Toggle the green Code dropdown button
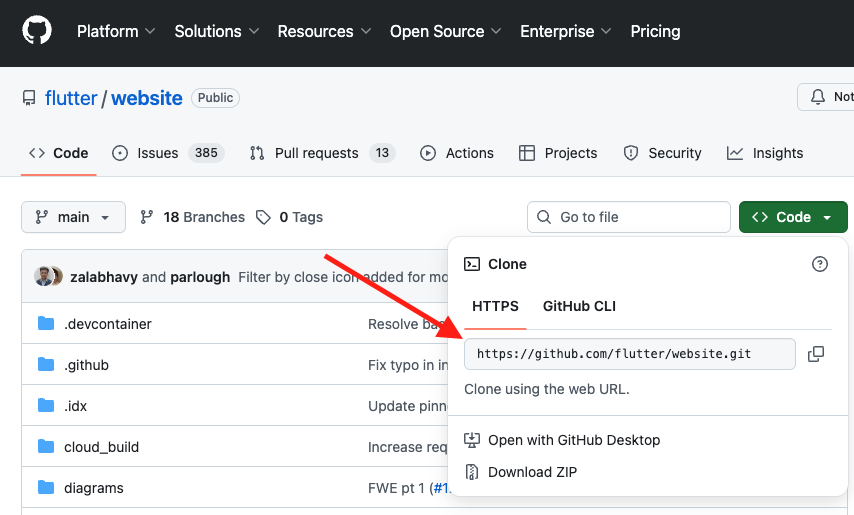The width and height of the screenshot is (854, 515). [x=793, y=217]
